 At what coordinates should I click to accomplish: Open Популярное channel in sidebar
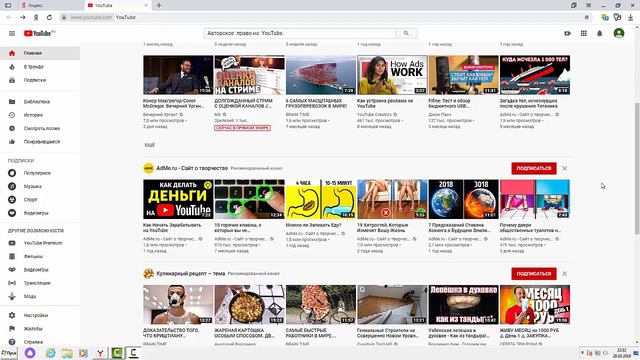(x=40, y=173)
